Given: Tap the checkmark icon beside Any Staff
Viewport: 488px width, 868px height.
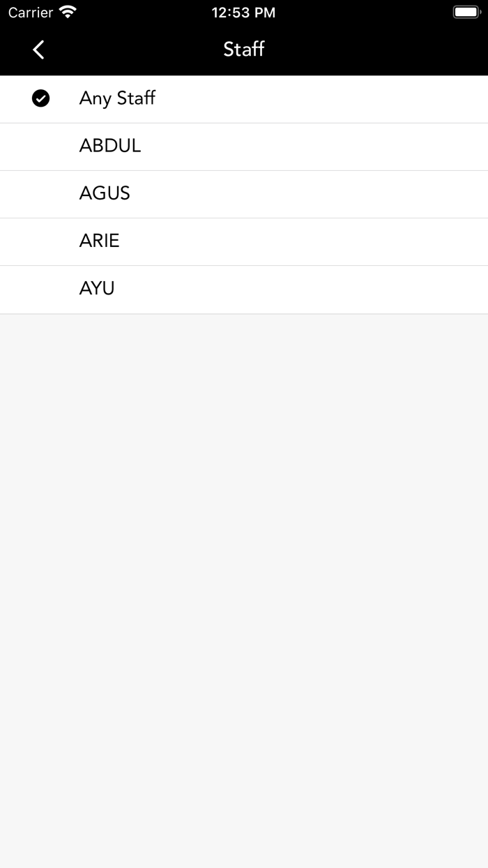Looking at the screenshot, I should tap(41, 98).
